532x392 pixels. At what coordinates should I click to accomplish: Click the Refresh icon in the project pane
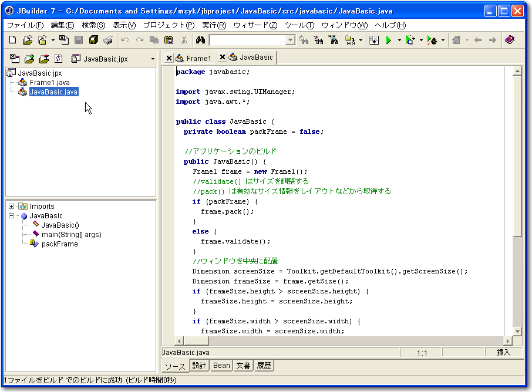[58, 59]
